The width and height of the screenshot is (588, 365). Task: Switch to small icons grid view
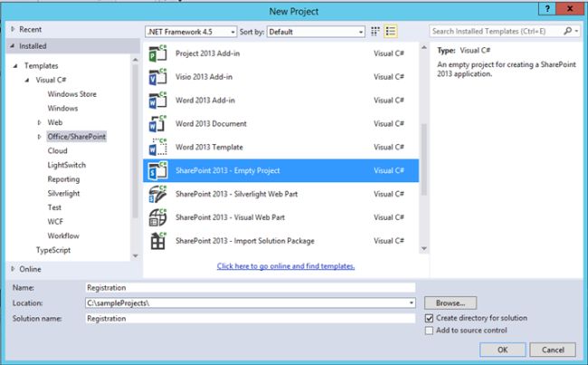(375, 32)
